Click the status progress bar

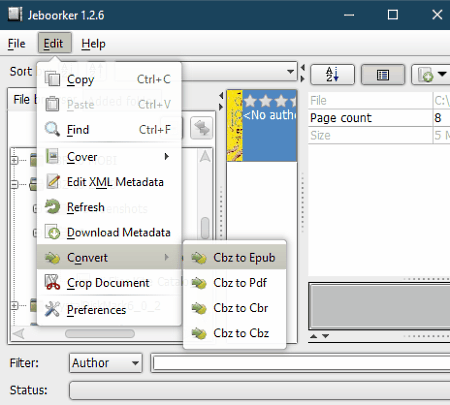point(260,390)
